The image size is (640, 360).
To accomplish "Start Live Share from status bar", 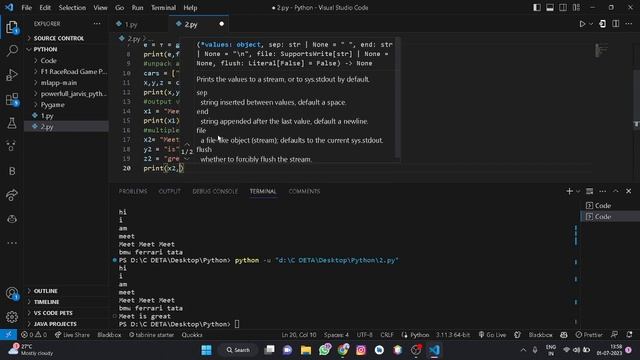I will tap(72, 335).
